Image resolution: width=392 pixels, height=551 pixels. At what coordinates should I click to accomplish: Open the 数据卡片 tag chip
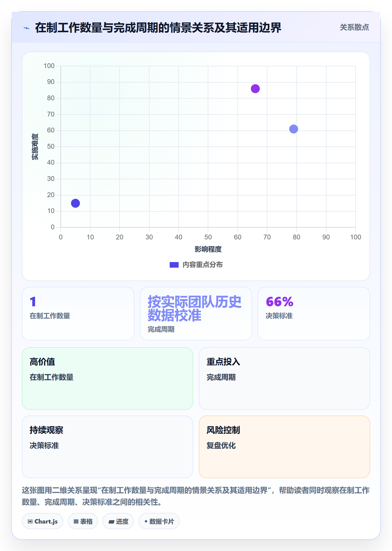point(159,521)
